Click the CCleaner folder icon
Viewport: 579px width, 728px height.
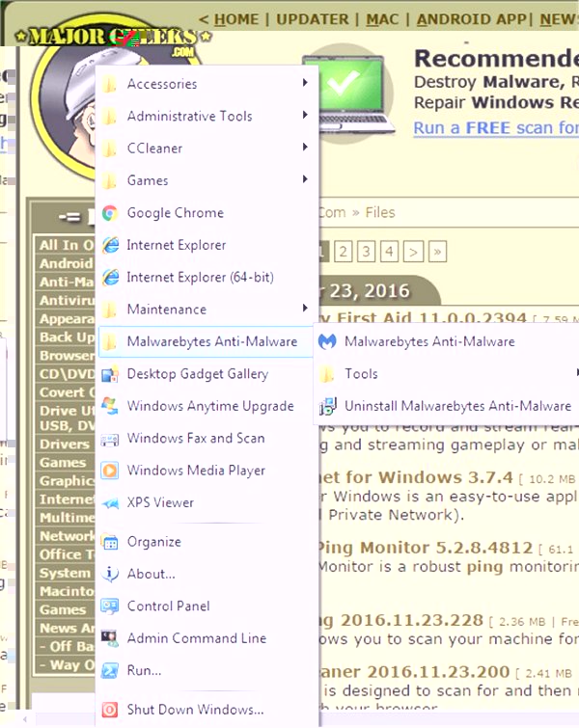[x=110, y=148]
